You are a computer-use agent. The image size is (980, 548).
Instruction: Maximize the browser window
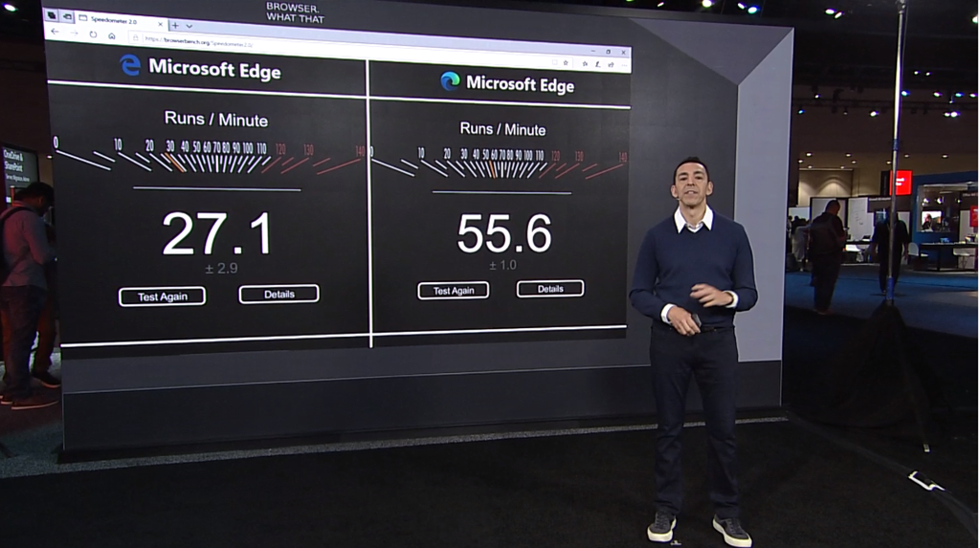[608, 52]
